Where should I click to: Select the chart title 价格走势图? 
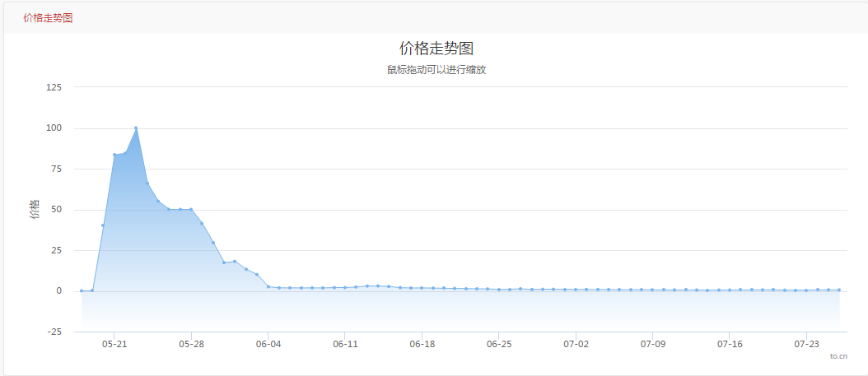click(x=436, y=48)
